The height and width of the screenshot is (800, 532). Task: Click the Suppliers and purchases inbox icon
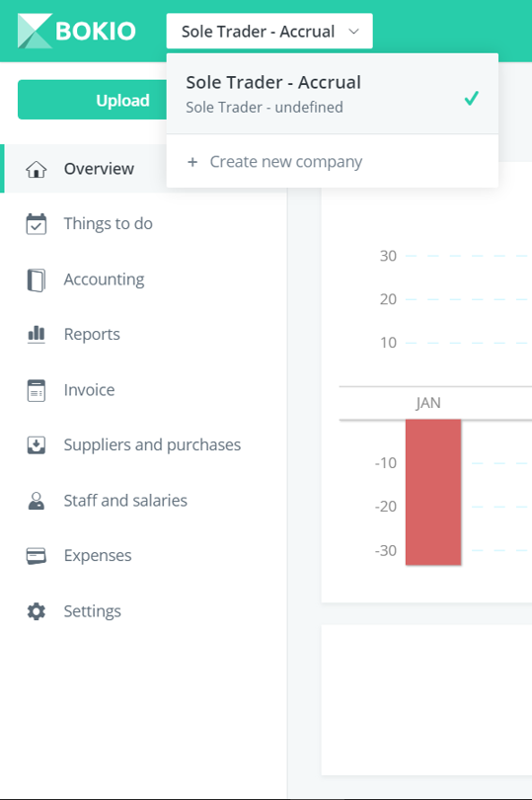pos(37,444)
